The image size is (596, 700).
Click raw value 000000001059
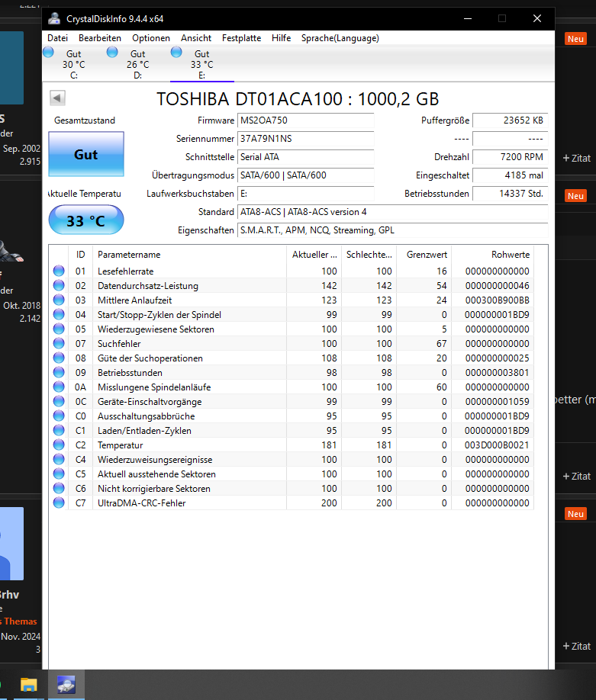(498, 401)
